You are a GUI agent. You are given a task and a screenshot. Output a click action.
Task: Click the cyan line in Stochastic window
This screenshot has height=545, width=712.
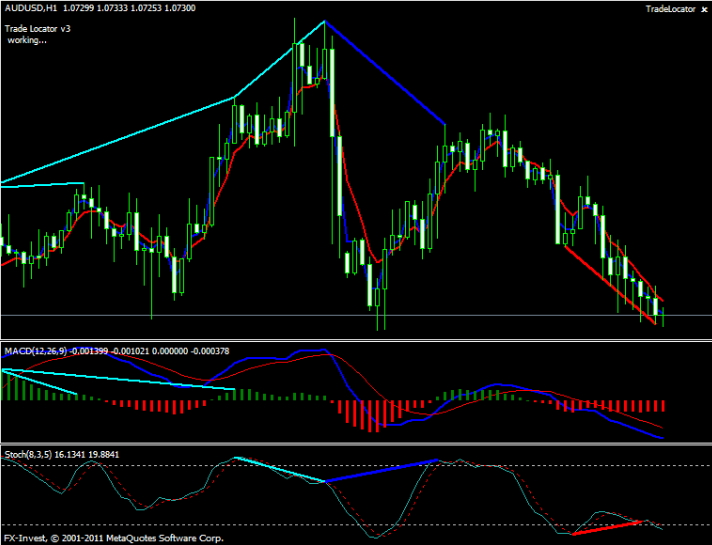279,469
